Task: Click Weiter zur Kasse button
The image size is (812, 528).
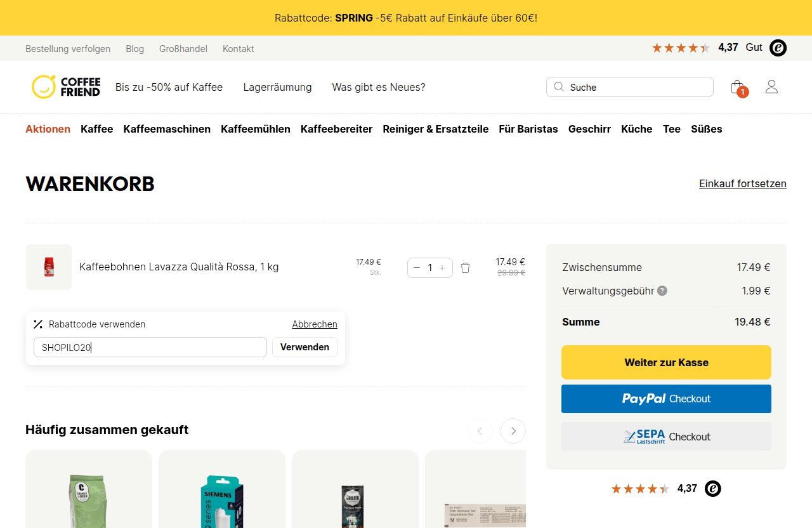Action: (666, 362)
